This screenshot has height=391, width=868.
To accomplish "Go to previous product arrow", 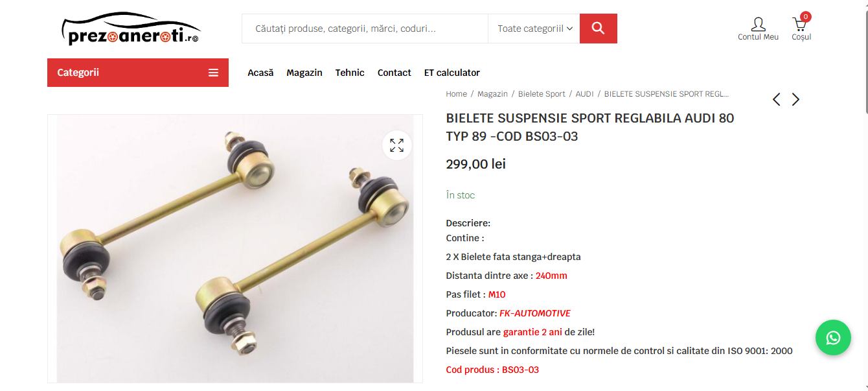I will coord(776,99).
